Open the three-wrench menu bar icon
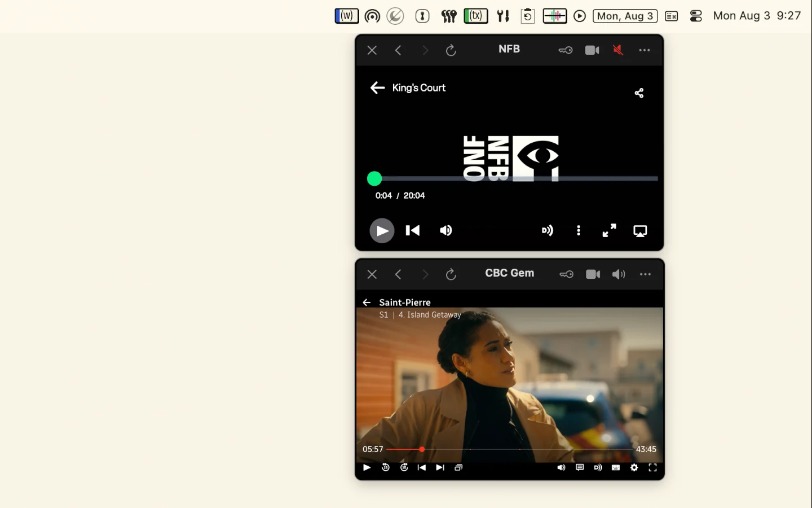The width and height of the screenshot is (812, 508). (x=449, y=16)
